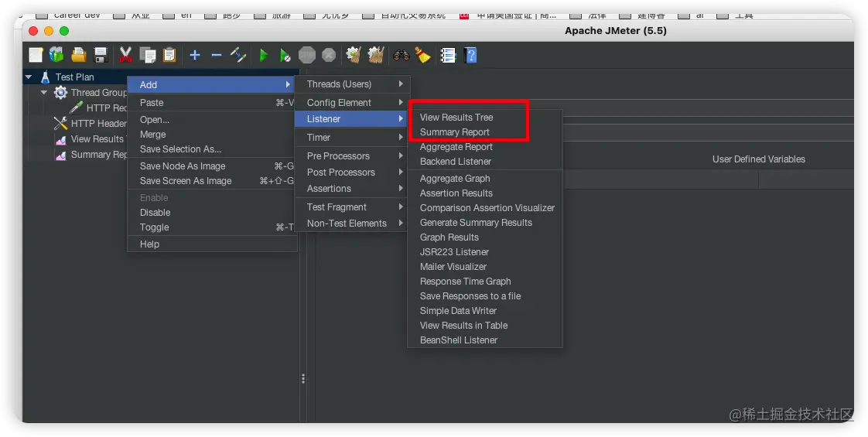The width and height of the screenshot is (868, 437).
Task: Select the Summary Report tree node
Action: coord(91,155)
